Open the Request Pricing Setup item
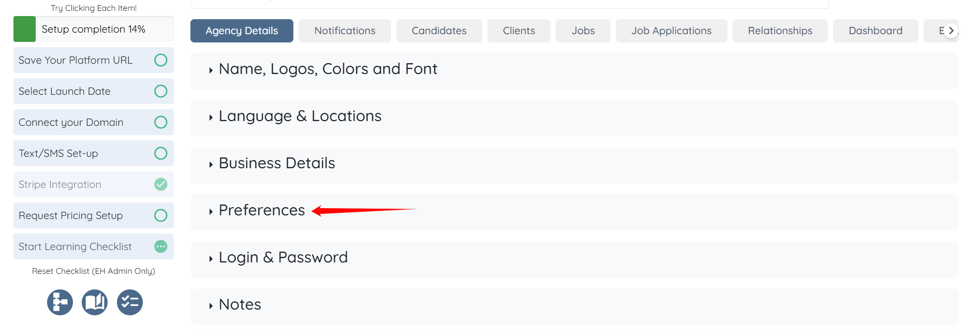Image resolution: width=980 pixels, height=336 pixels. (x=71, y=215)
